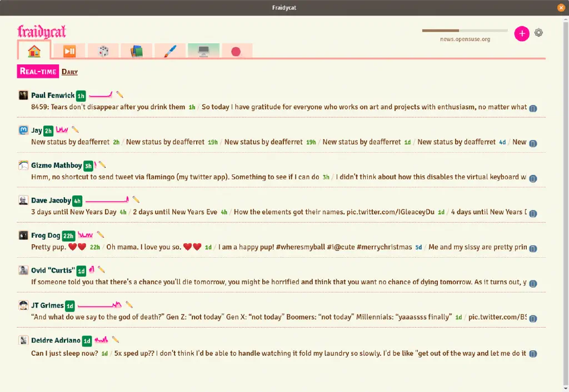Select the Real-time filter
The image size is (569, 392).
tap(38, 72)
